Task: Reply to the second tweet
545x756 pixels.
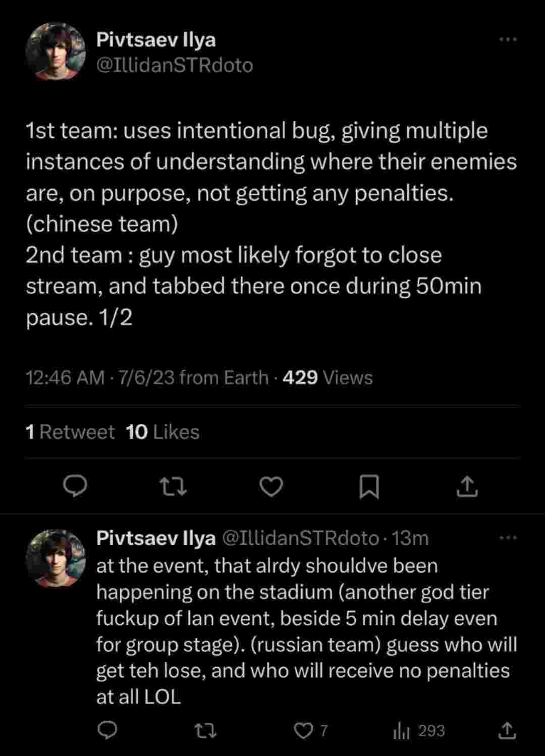Action: [x=107, y=730]
